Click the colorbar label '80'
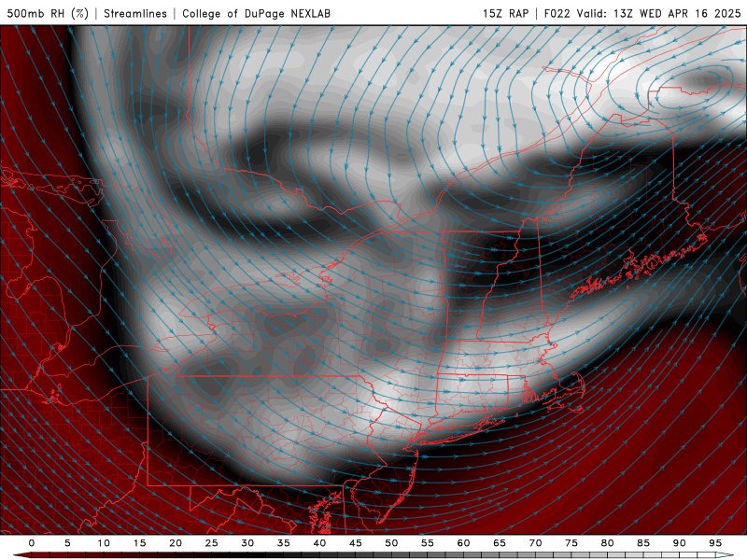747x560 pixels. (608, 543)
